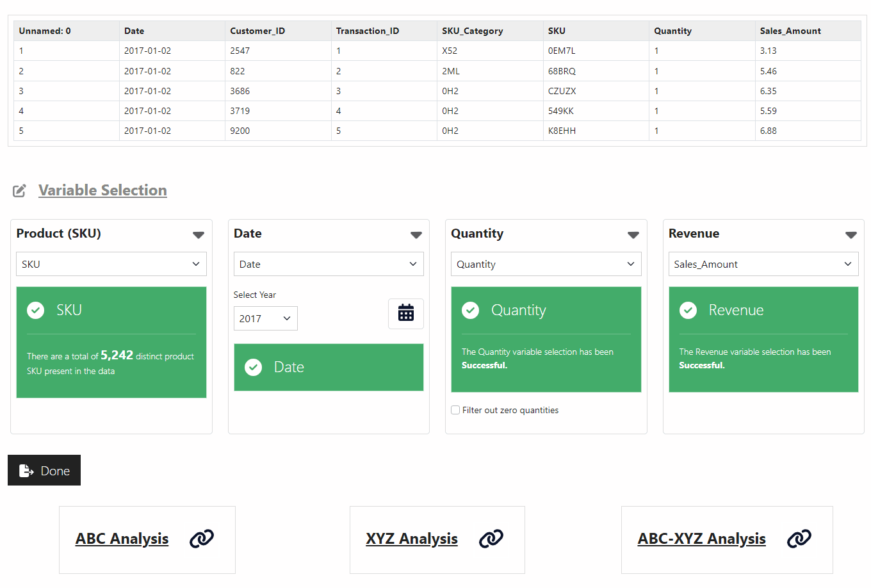Open the SKU column dropdown

click(x=111, y=264)
